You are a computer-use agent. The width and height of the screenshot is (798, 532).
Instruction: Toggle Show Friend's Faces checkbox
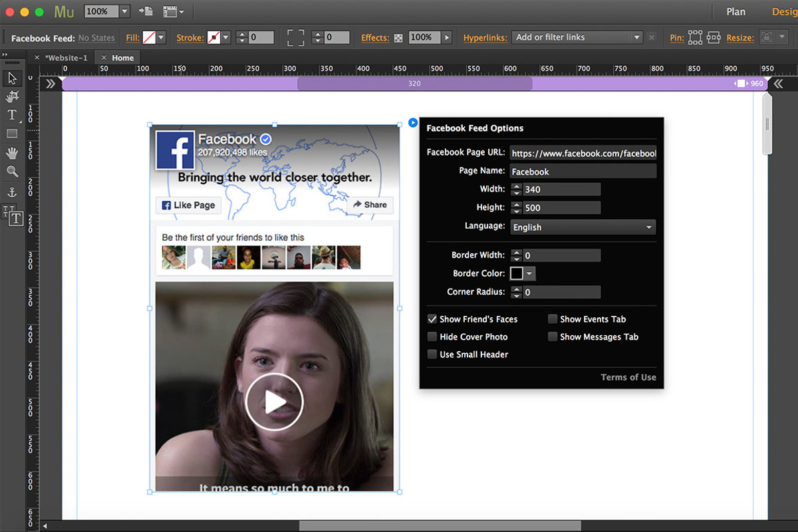(432, 319)
